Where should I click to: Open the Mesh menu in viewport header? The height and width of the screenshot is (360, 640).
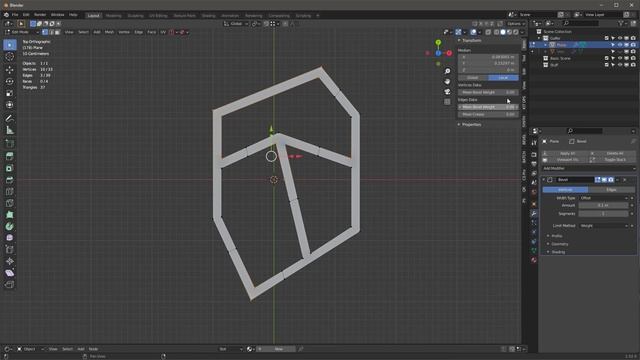pos(109,32)
